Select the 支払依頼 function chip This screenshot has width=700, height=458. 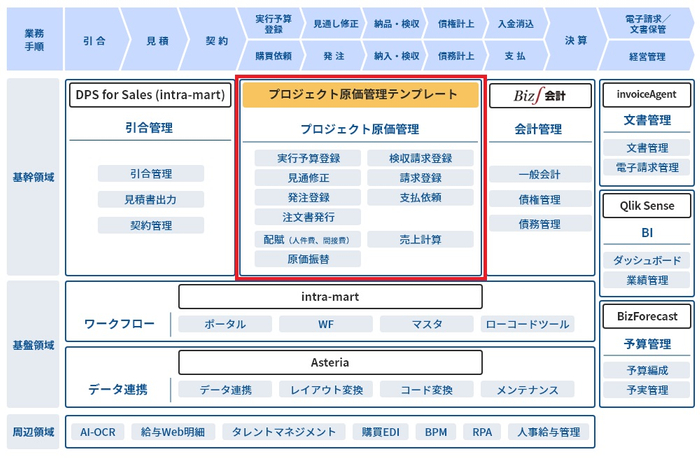(x=420, y=197)
